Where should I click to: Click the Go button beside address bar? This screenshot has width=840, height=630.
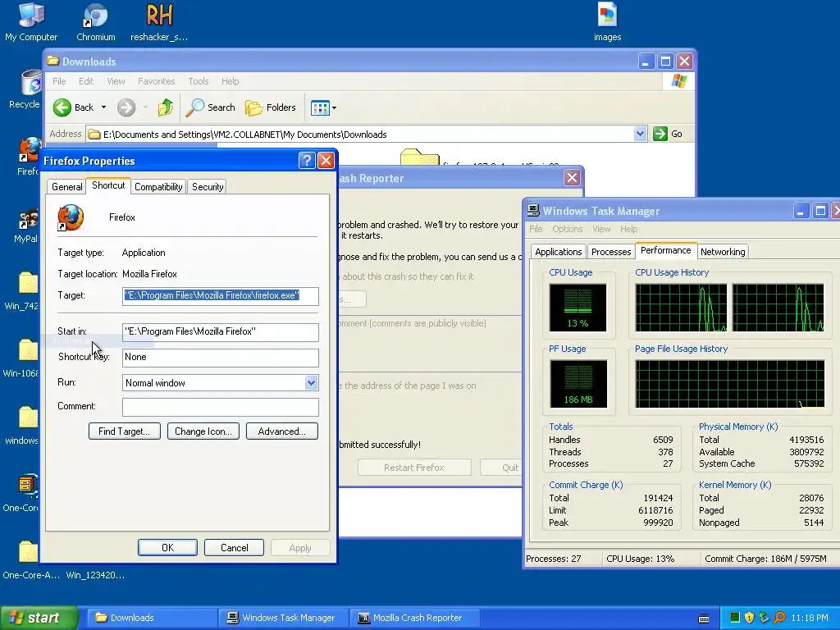pos(668,134)
